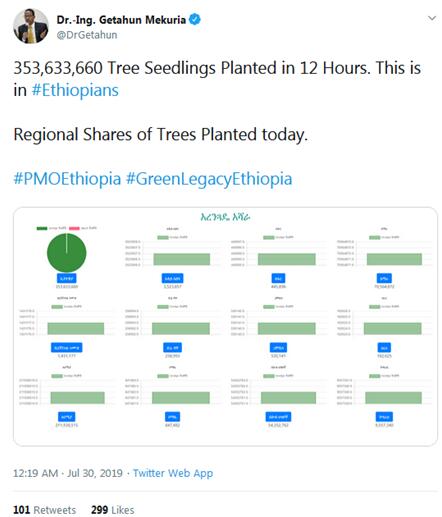The image size is (442, 517).
Task: Click Dr. Getahun's profile avatar photo
Action: click(31, 26)
